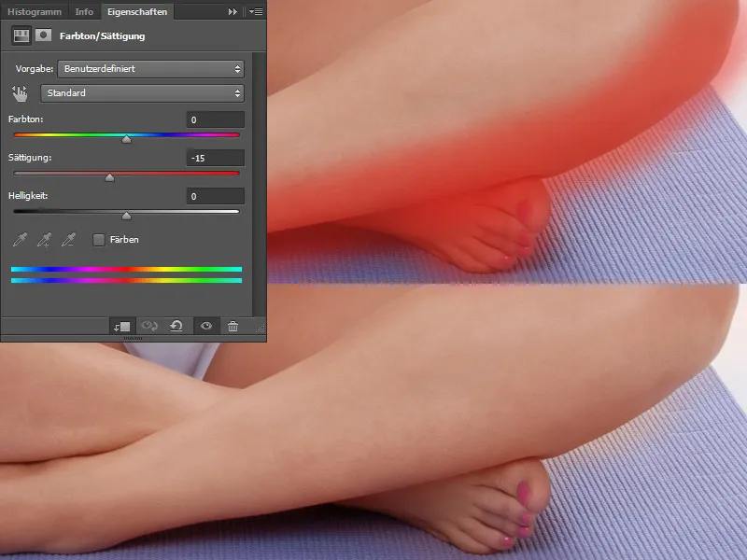This screenshot has width=747, height=560.
Task: Click the panel resize grip at bottom
Action: pos(133,338)
